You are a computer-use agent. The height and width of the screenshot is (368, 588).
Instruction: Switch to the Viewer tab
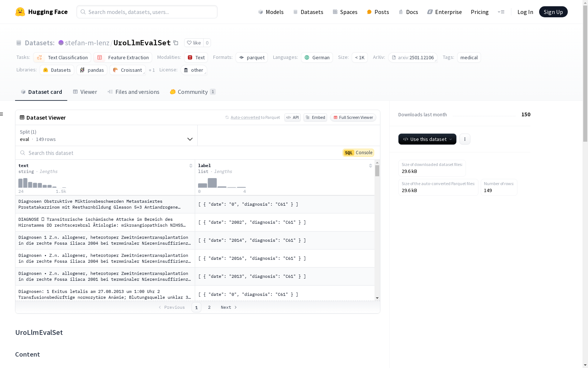pyautogui.click(x=85, y=92)
